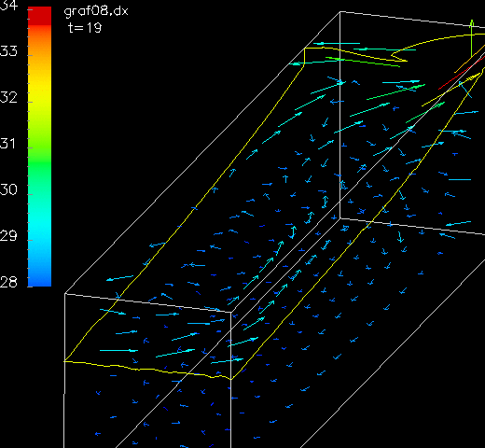The height and width of the screenshot is (448, 485).
Task: Click the red vector line near top right
Action: (x=462, y=74)
